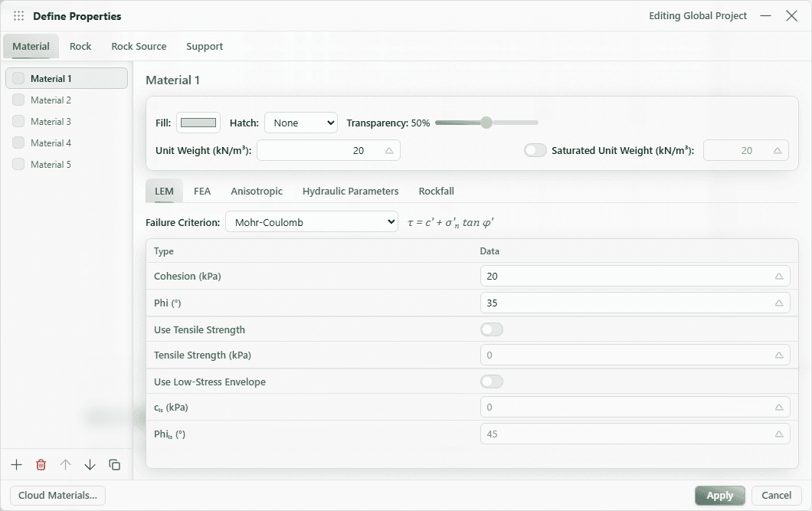Click the red delete material trash icon
The image size is (812, 511).
[41, 465]
